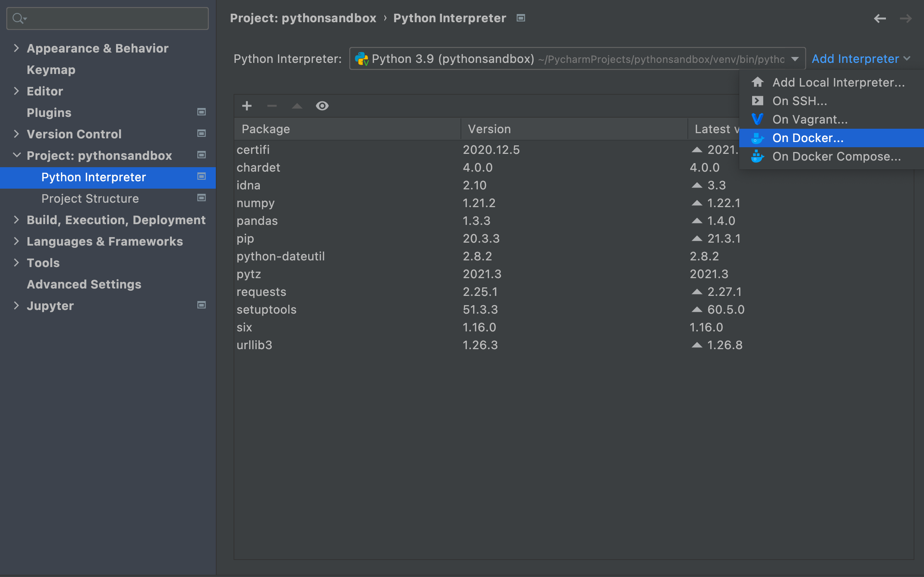
Task: Click the install package plus icon
Action: (x=247, y=106)
